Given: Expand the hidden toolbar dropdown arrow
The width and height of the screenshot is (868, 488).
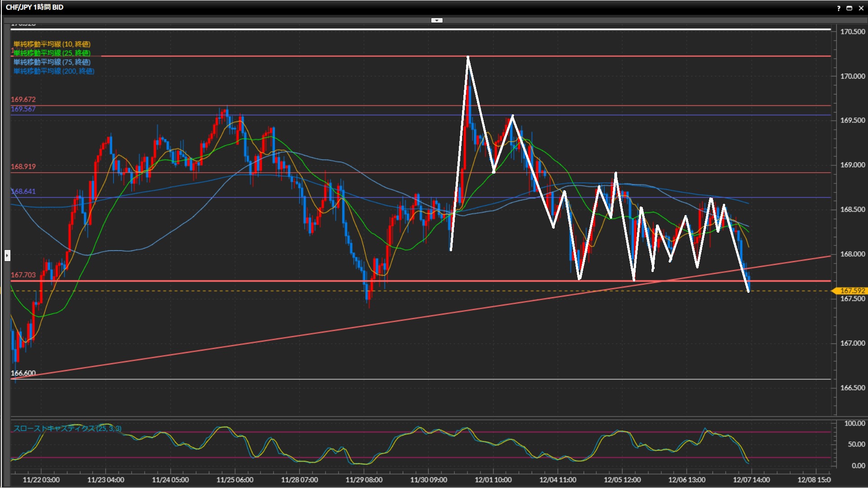Looking at the screenshot, I should [437, 20].
